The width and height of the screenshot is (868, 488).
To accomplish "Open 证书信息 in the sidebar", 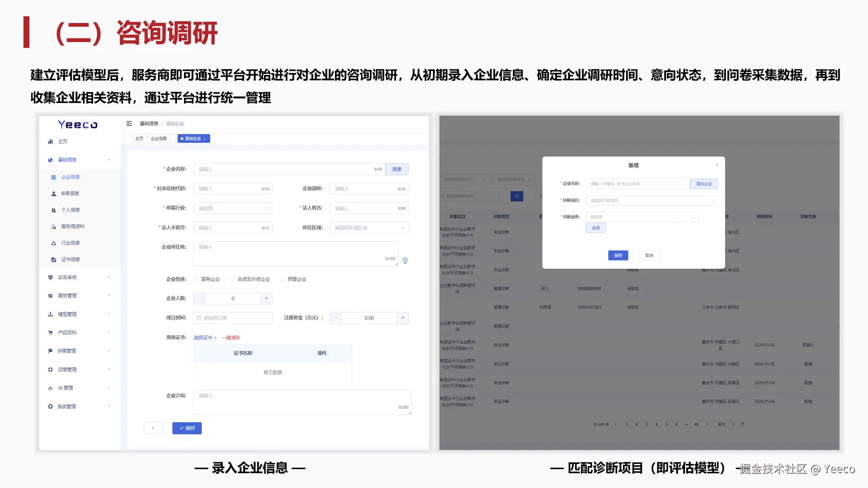I will point(70,259).
